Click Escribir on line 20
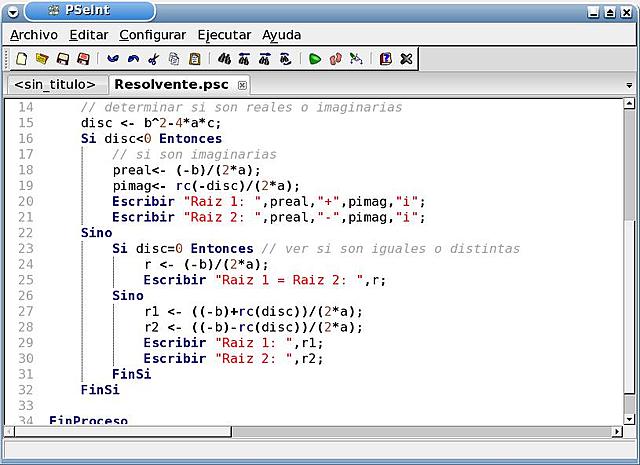The width and height of the screenshot is (640, 465). pos(143,202)
